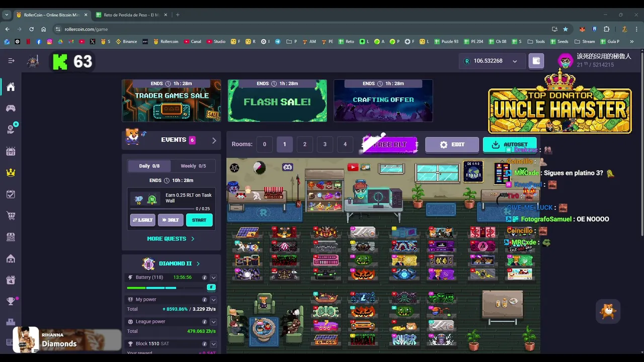Open the calendar checkmark tasks icon
This screenshot has width=644, height=362.
[x=11, y=194]
